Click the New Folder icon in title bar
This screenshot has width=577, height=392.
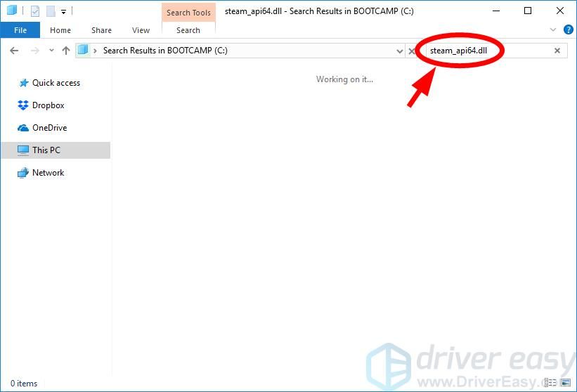point(50,11)
